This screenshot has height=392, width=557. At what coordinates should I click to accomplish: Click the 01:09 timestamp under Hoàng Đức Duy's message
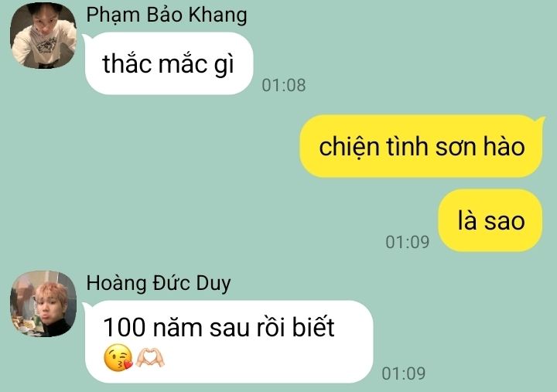(404, 373)
